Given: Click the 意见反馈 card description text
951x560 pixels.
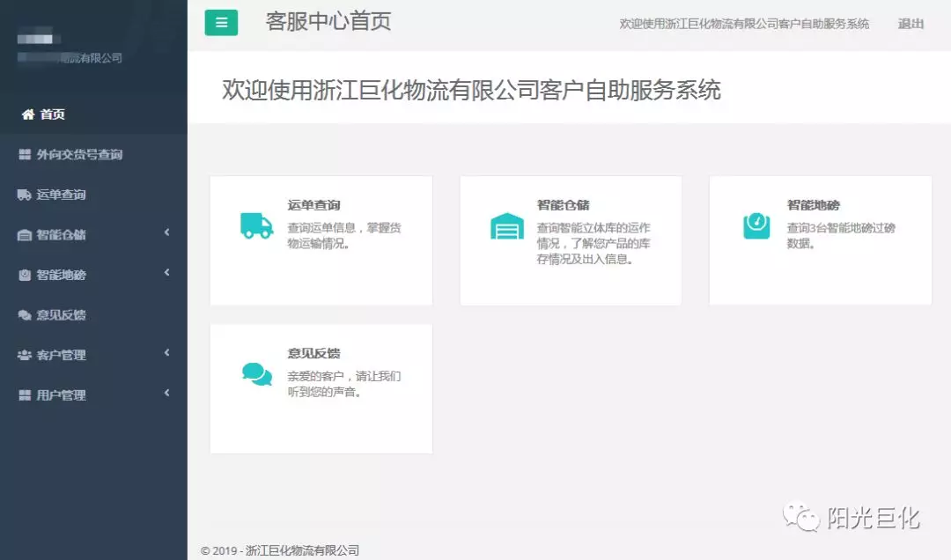Looking at the screenshot, I should coord(343,384).
